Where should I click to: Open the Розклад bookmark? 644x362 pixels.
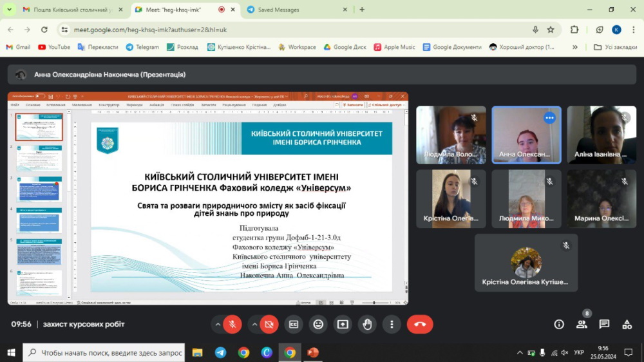coord(182,47)
